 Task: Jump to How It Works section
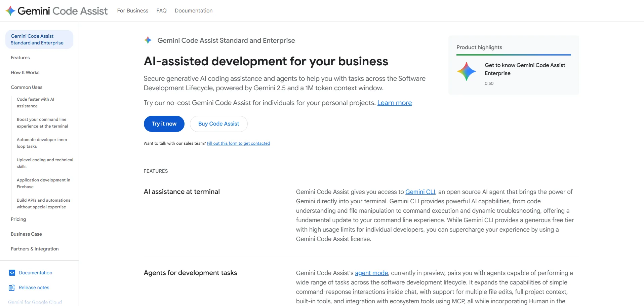pos(25,72)
